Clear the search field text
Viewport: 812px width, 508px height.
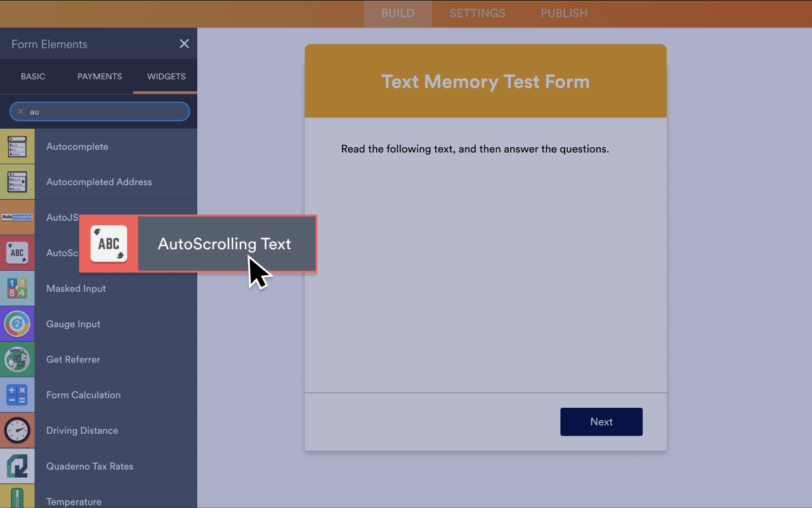click(x=20, y=111)
